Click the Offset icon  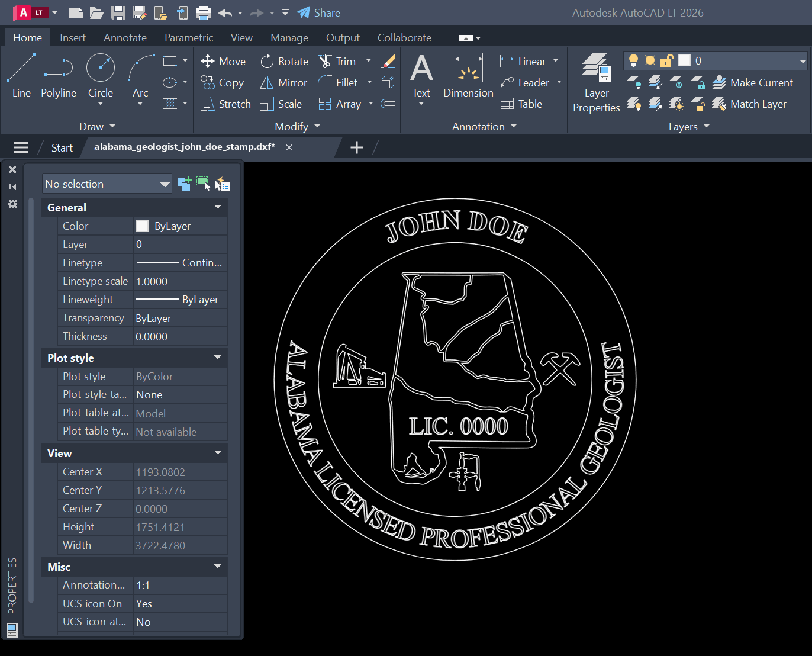388,104
